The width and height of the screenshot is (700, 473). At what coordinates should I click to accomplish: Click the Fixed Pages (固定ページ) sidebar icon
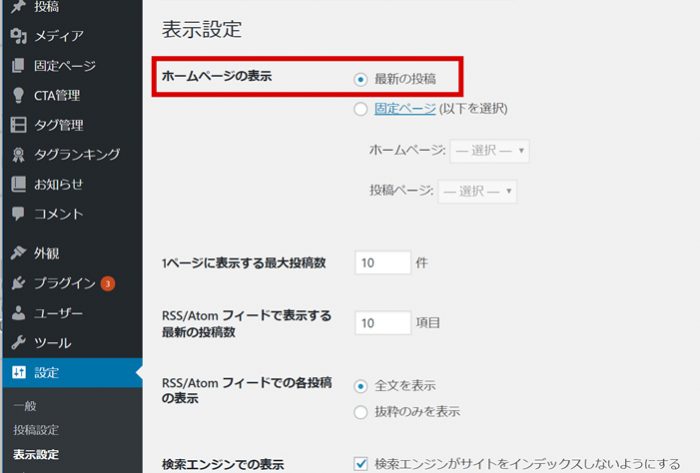pyautogui.click(x=17, y=67)
